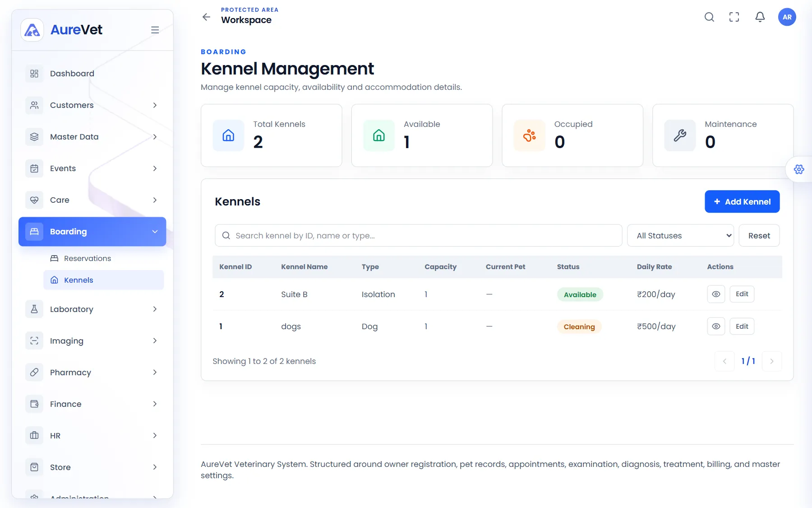This screenshot has width=812, height=508.
Task: Click the Dashboard grid icon
Action: tap(34, 74)
